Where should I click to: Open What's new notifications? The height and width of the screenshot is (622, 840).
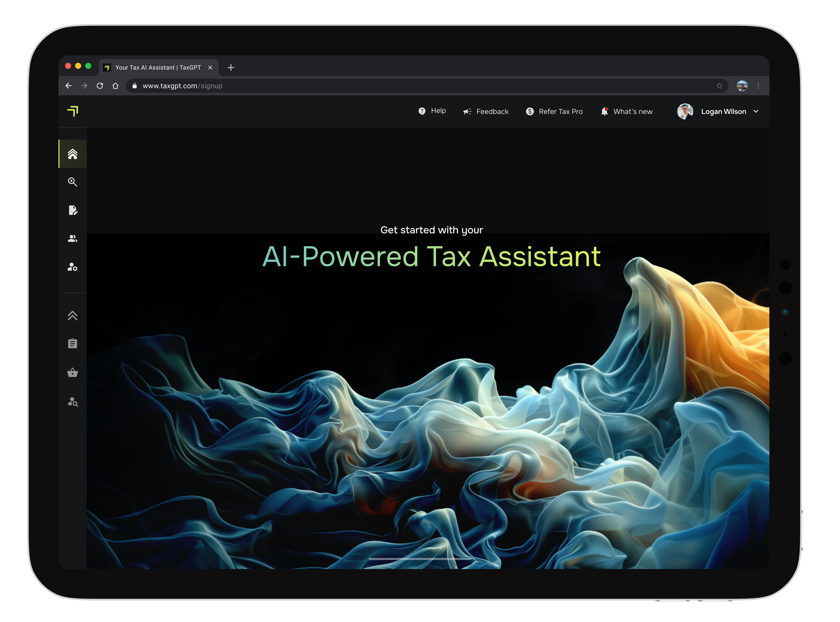[627, 112]
